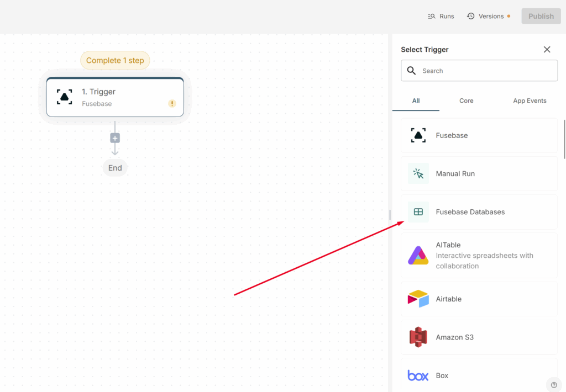Screen dimensions: 566x392
Task: Click the warning icon on Trigger node
Action: coord(172,103)
